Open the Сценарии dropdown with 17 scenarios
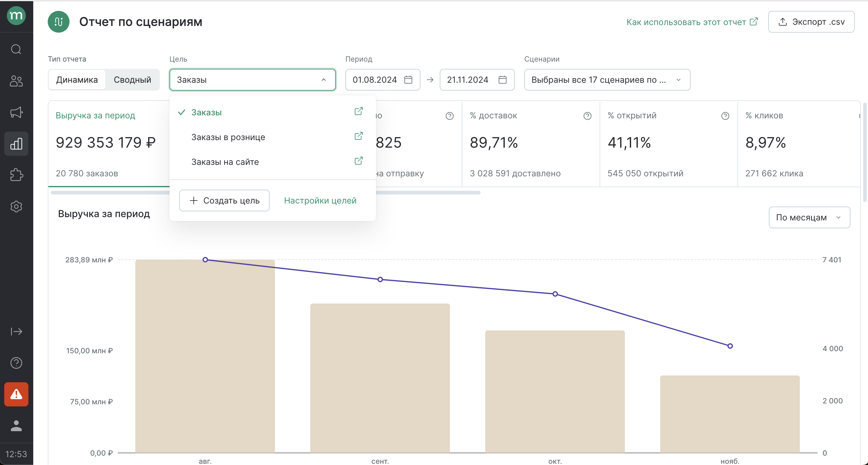 607,80
